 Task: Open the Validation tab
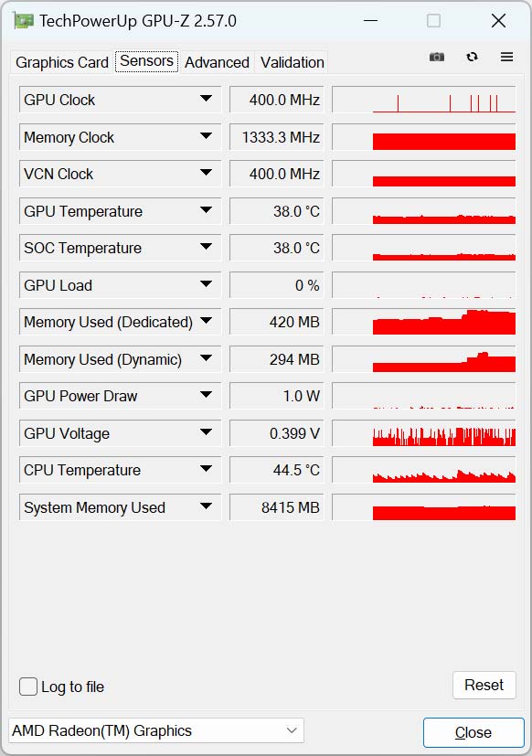(292, 62)
